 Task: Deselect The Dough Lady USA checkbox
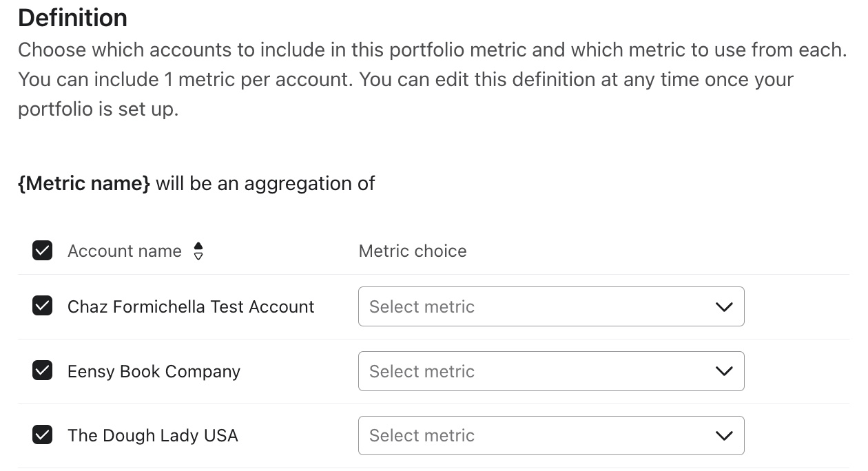(x=43, y=435)
